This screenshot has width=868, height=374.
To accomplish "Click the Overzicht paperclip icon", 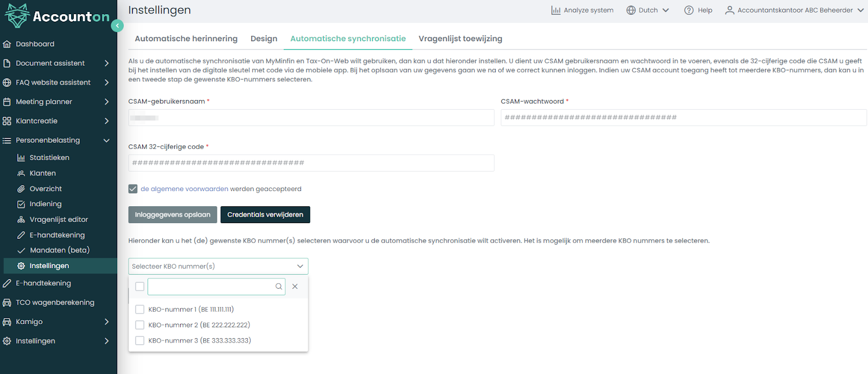I will [21, 189].
